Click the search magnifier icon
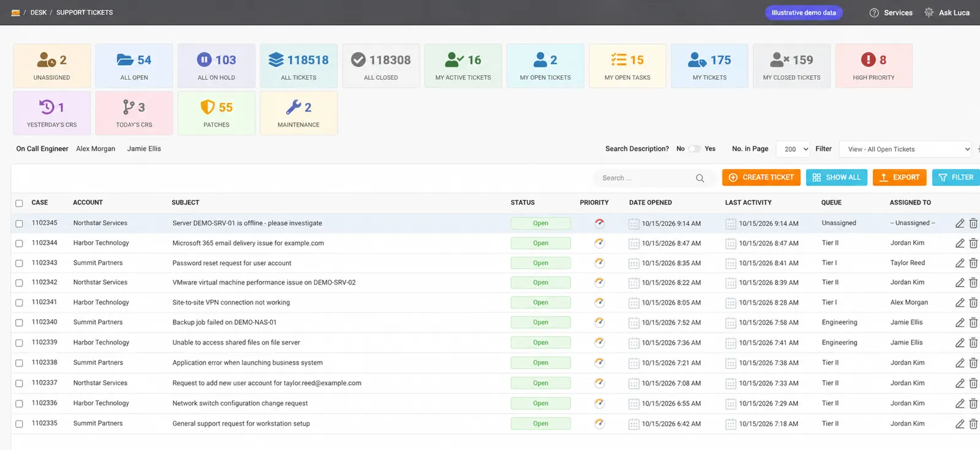 (x=700, y=178)
